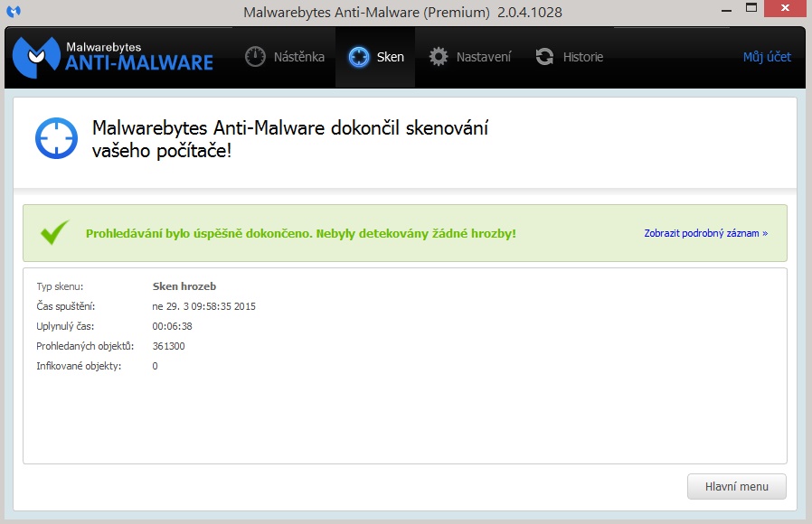Open Zobrazit podrobný záznam link
The image size is (812, 524).
click(705, 233)
